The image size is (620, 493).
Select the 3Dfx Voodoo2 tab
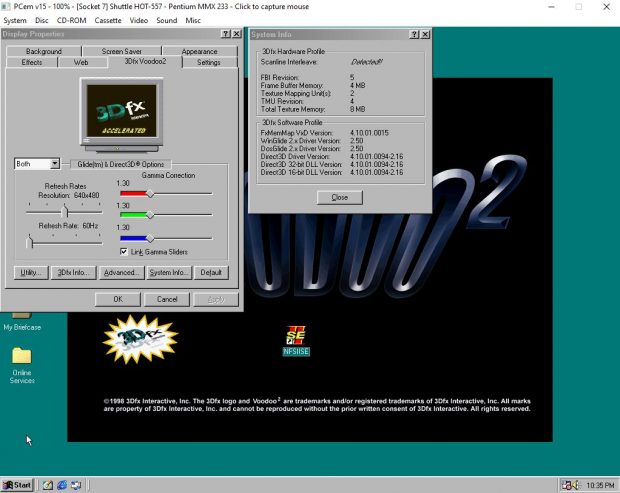click(145, 61)
